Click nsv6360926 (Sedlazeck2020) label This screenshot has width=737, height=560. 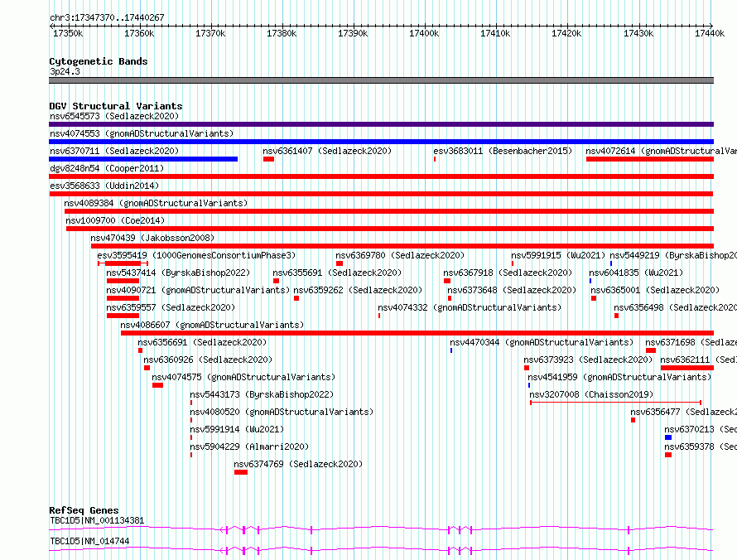click(x=208, y=360)
